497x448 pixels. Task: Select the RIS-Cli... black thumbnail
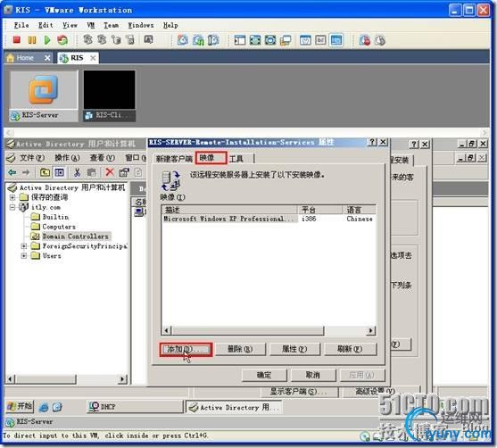[x=110, y=95]
